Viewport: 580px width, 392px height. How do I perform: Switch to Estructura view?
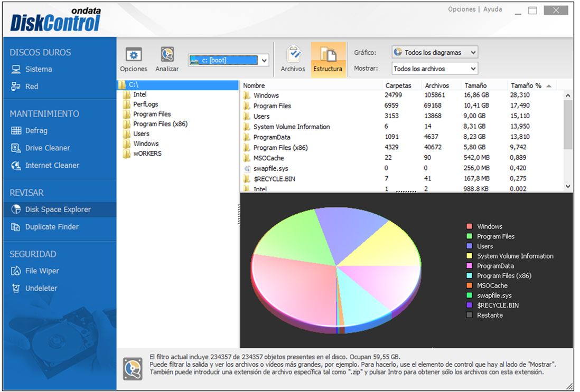click(328, 59)
